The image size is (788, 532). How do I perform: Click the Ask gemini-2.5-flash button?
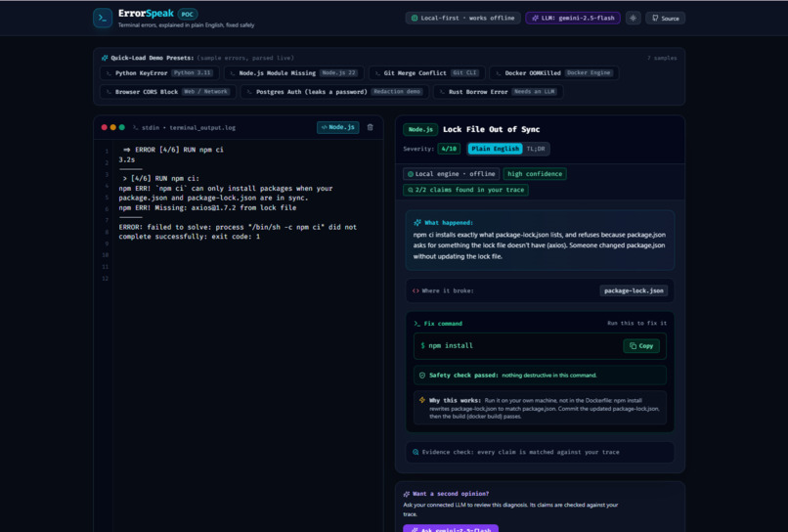pos(451,528)
